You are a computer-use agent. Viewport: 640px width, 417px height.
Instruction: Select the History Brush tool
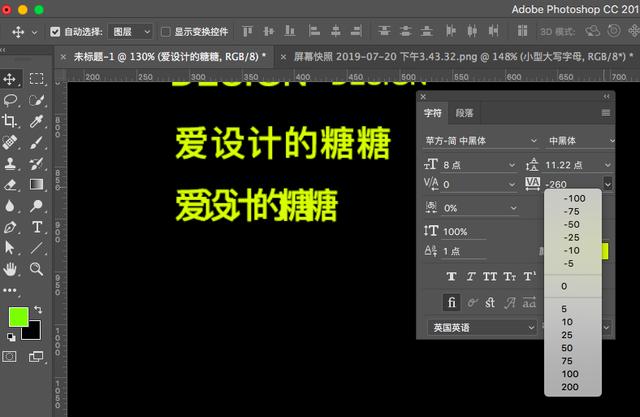pyautogui.click(x=36, y=164)
